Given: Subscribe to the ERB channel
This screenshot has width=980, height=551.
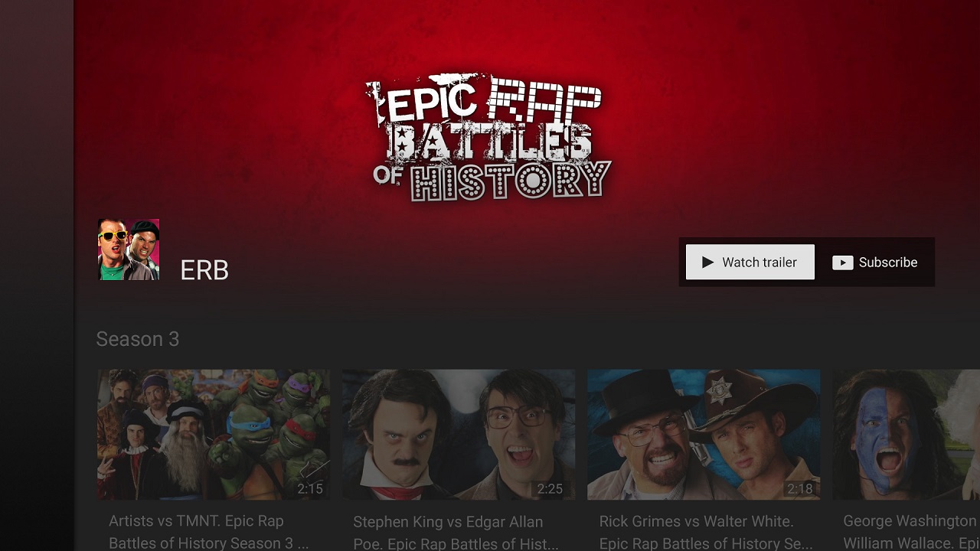Looking at the screenshot, I should 875,262.
